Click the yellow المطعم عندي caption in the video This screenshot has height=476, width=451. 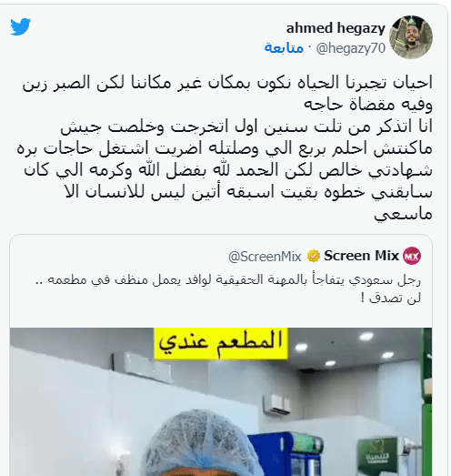pos(221,343)
